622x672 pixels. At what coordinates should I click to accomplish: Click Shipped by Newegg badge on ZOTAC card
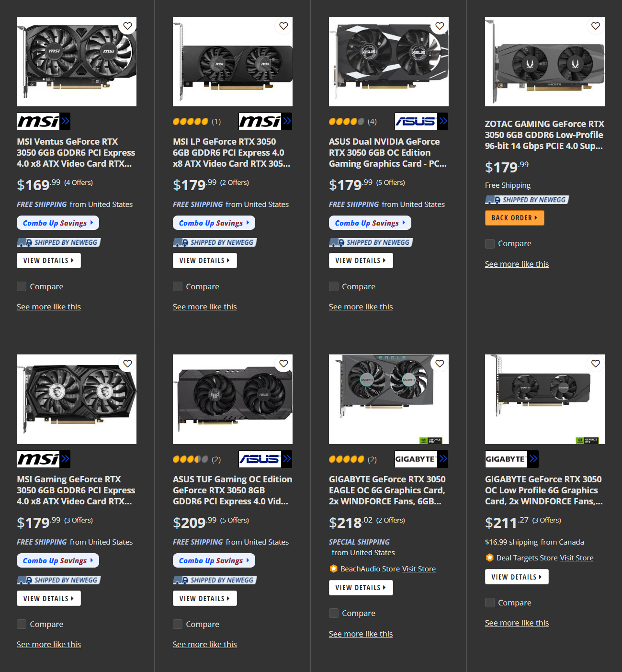pyautogui.click(x=527, y=200)
